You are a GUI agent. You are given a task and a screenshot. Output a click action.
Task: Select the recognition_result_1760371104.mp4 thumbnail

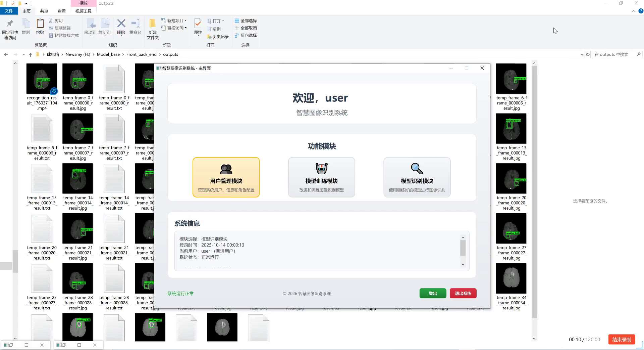click(42, 79)
